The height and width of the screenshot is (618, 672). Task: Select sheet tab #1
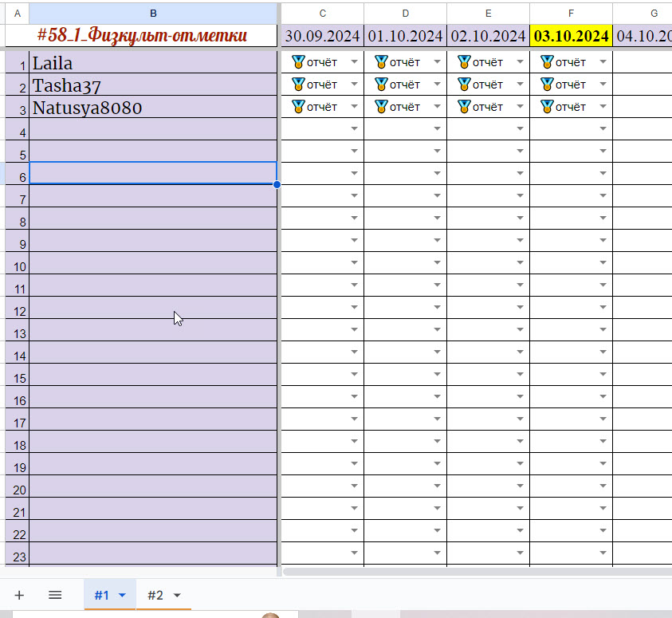tap(101, 596)
